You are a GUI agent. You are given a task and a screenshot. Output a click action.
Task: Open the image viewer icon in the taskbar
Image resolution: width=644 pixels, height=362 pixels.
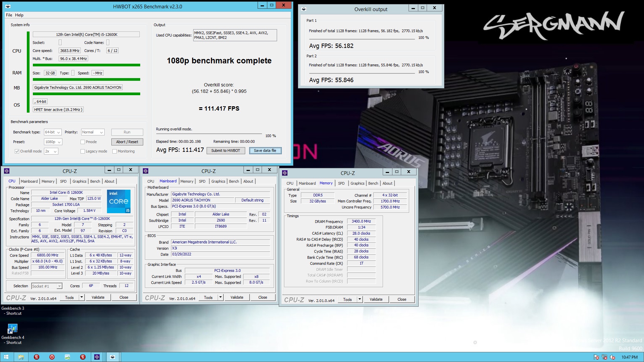tap(67, 357)
